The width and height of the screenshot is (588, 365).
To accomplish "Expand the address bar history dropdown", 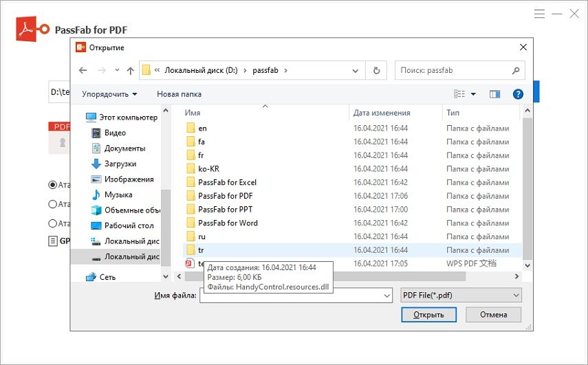I will [355, 70].
